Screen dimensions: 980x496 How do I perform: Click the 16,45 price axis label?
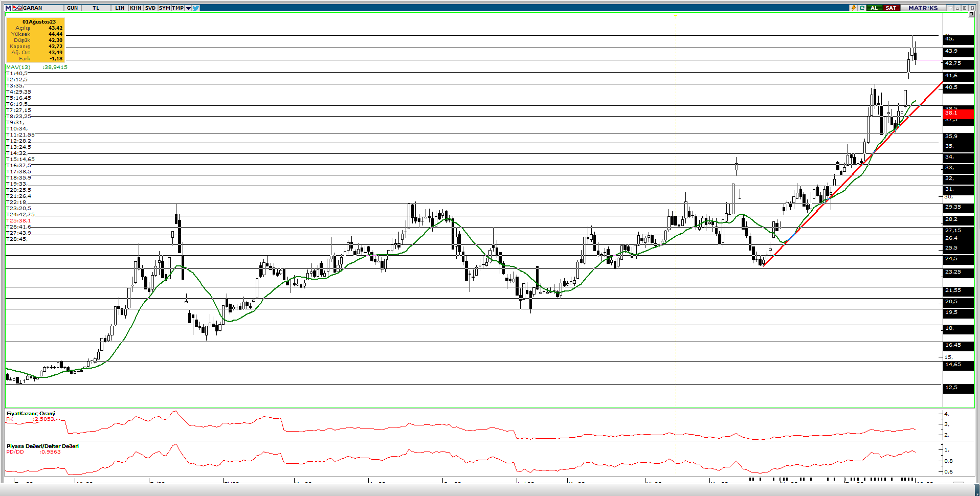pos(958,345)
